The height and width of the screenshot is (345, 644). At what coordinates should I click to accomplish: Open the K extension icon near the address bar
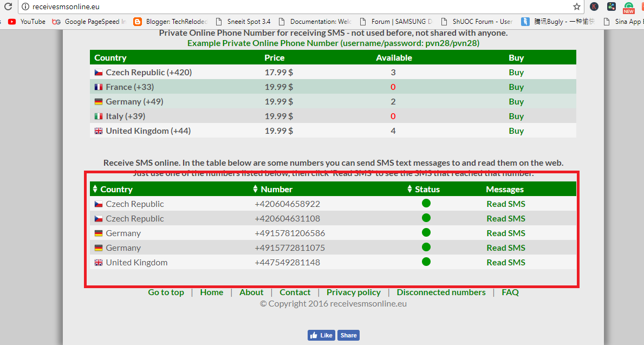click(x=594, y=7)
